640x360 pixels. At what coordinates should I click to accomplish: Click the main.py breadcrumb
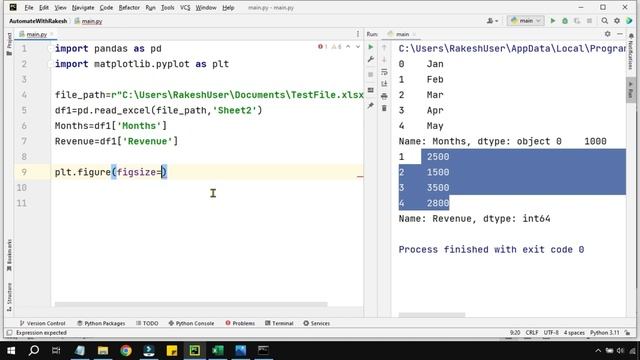[89, 21]
